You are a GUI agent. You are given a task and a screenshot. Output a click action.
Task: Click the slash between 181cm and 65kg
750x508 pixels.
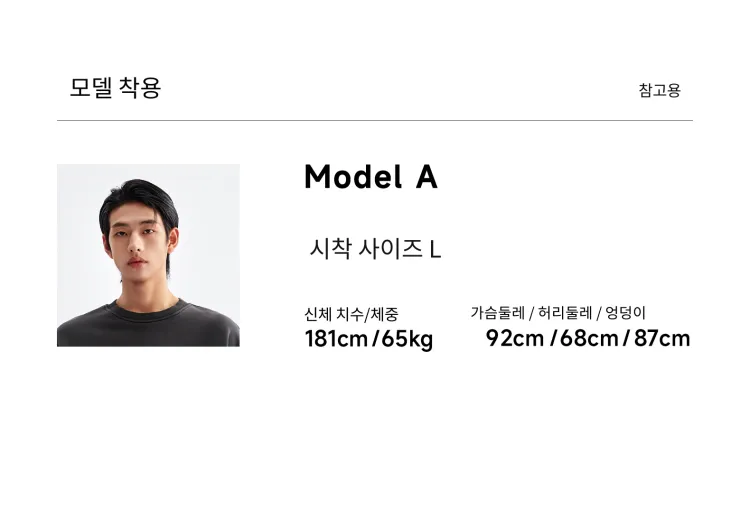pyautogui.click(x=375, y=339)
